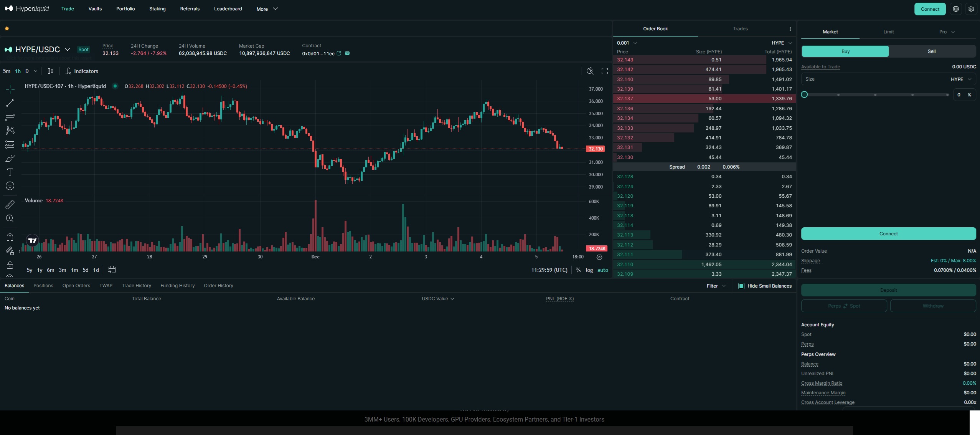Image resolution: width=980 pixels, height=435 pixels.
Task: Open the Open Orders tab
Action: pos(76,286)
